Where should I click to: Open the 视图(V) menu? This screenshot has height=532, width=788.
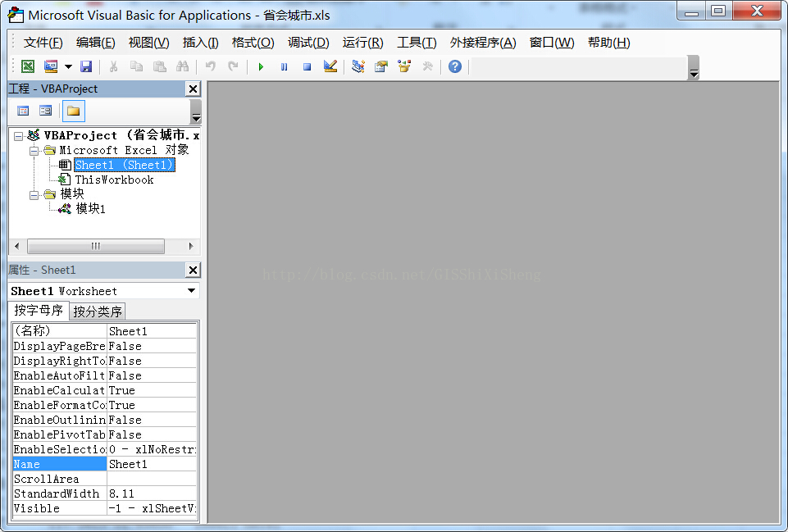click(148, 43)
